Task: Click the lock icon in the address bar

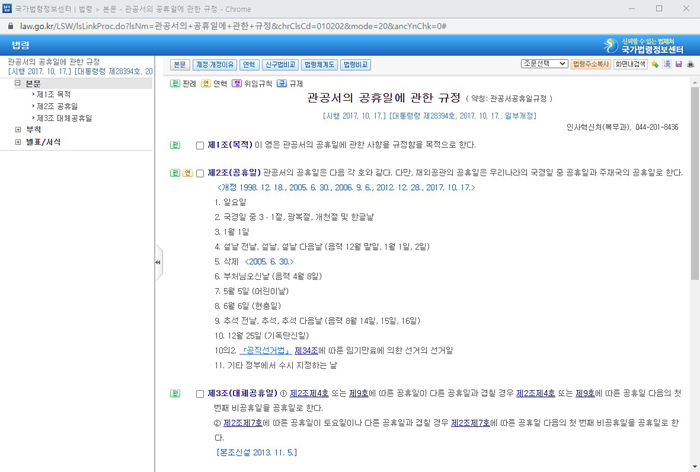Action: [11, 26]
